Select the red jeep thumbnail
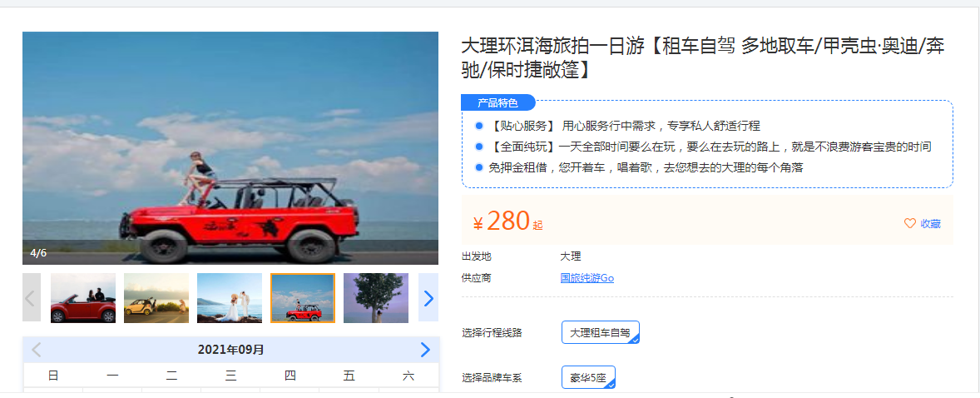 (303, 298)
